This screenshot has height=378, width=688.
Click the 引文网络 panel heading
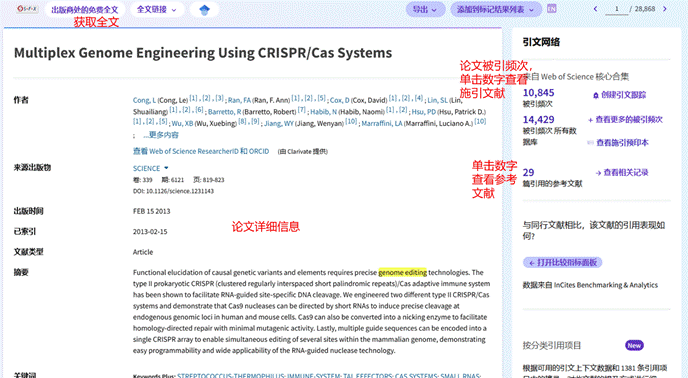[541, 42]
